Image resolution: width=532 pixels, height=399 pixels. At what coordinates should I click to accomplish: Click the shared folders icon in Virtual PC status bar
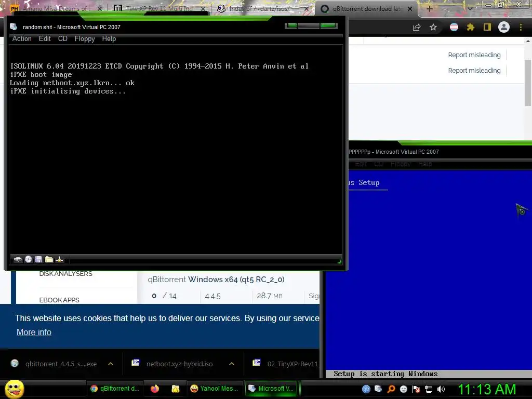tap(49, 259)
